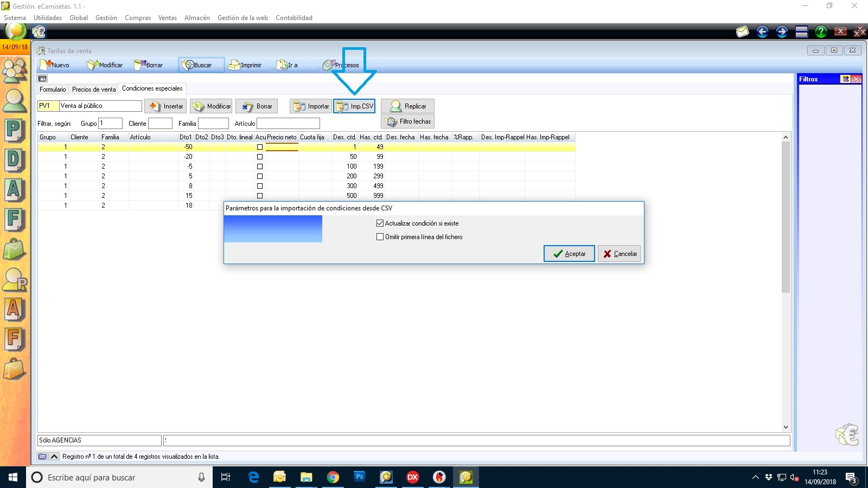868x488 pixels.
Task: Open the single person sidebar icon
Action: (x=15, y=101)
